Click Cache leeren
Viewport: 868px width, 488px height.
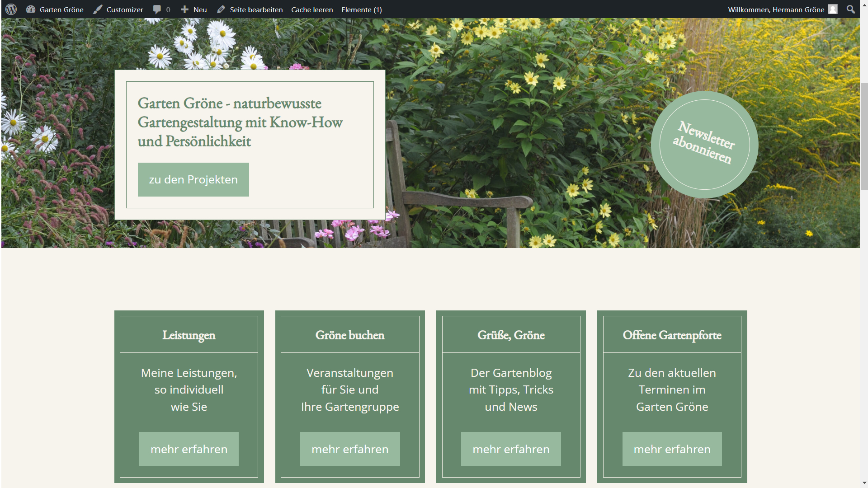(x=312, y=9)
